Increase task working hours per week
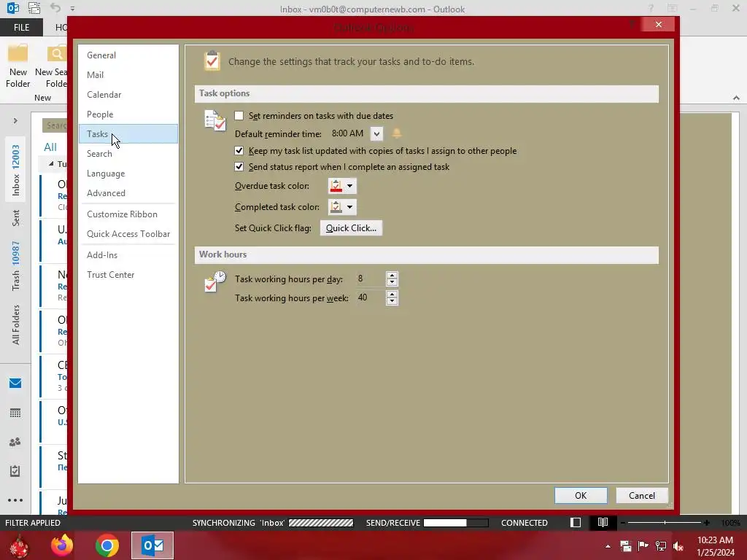This screenshot has height=560, width=747. coord(392,295)
